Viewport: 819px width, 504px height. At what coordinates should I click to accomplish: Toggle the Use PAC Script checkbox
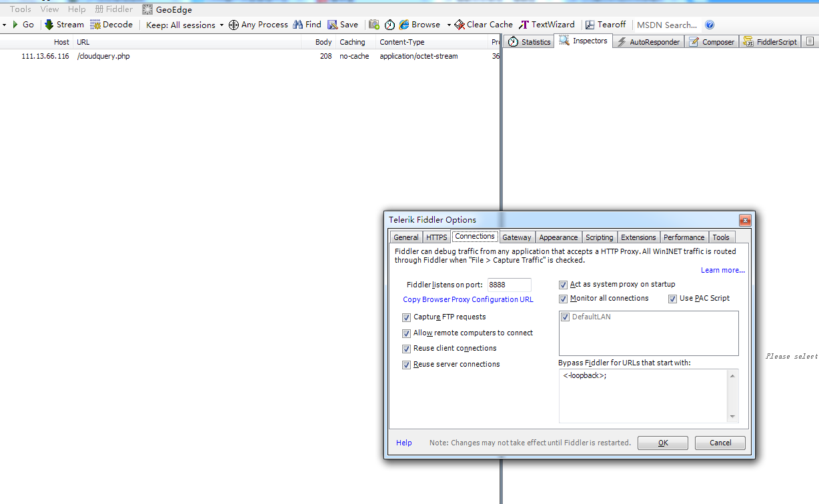click(673, 299)
